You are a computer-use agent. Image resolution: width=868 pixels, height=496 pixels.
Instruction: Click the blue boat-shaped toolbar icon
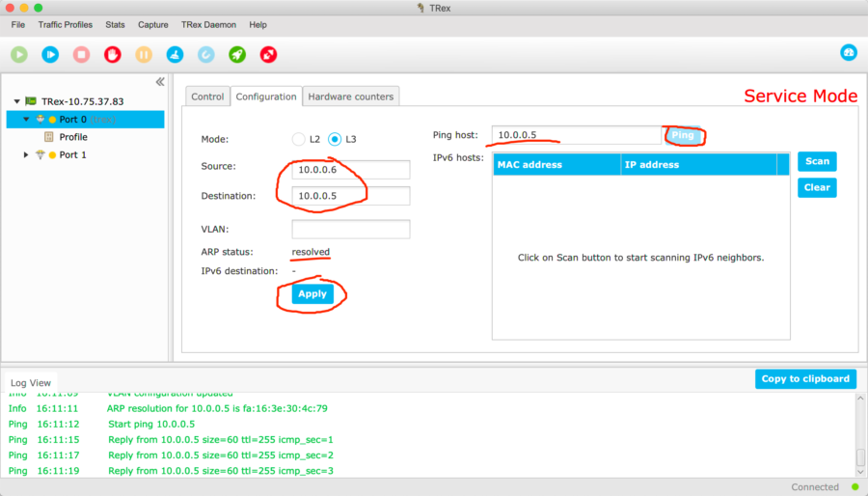point(175,54)
